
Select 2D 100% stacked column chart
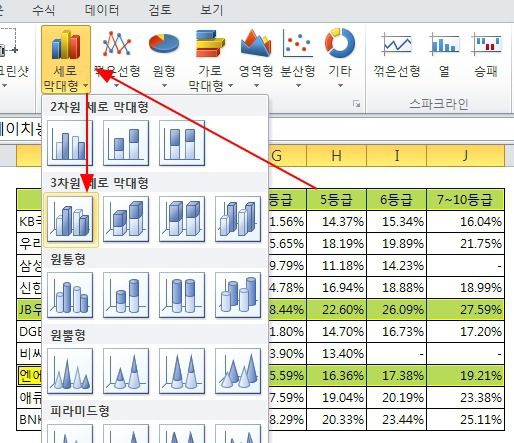pyautogui.click(x=182, y=143)
